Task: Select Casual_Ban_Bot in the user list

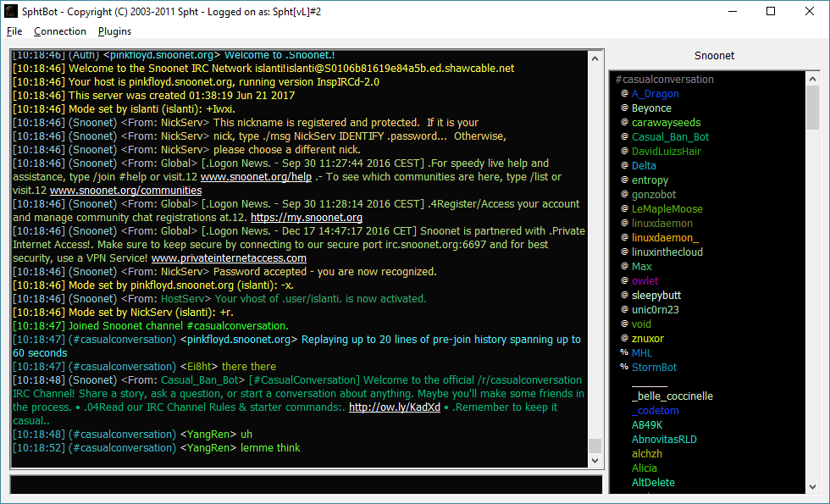Action: (670, 136)
